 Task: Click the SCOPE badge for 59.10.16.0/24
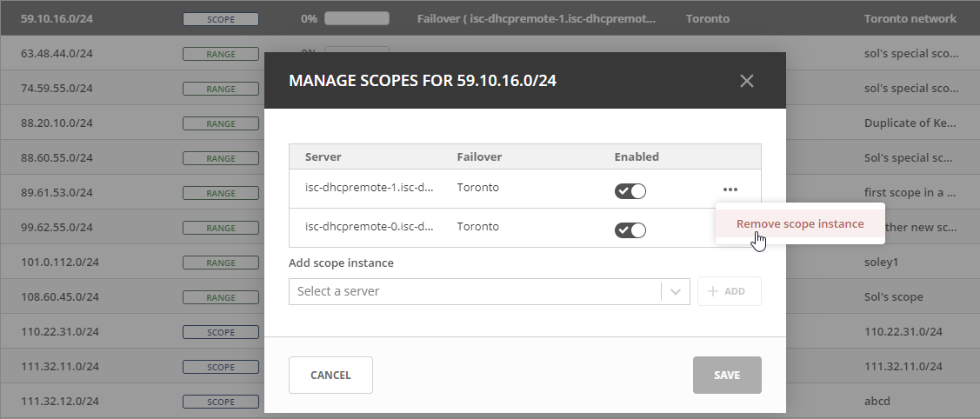pyautogui.click(x=221, y=18)
